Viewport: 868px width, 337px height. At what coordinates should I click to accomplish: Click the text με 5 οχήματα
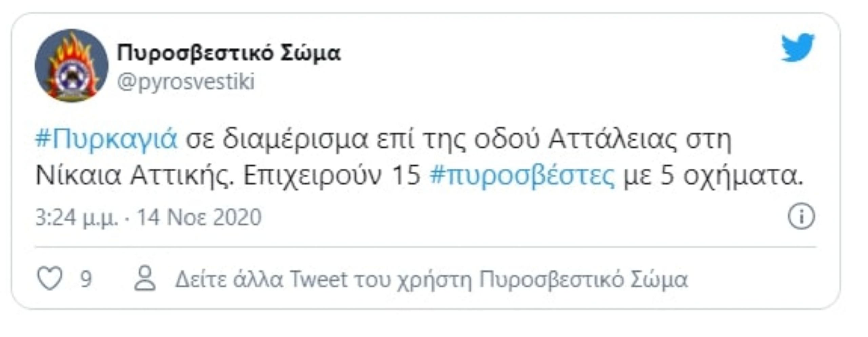pyautogui.click(x=714, y=177)
